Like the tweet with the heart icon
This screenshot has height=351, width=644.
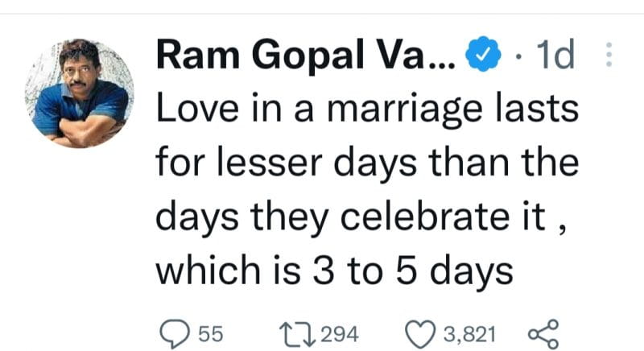click(420, 334)
